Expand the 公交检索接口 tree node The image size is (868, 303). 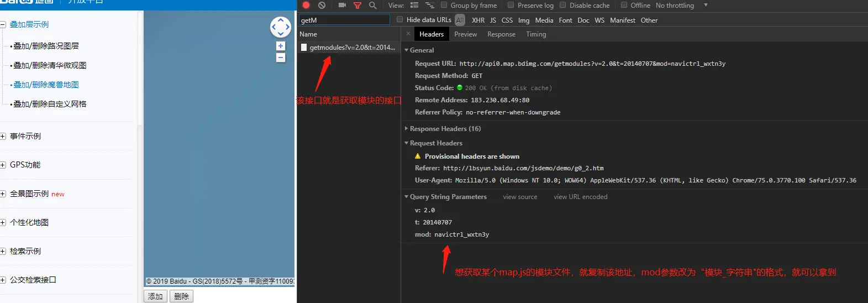point(3,280)
